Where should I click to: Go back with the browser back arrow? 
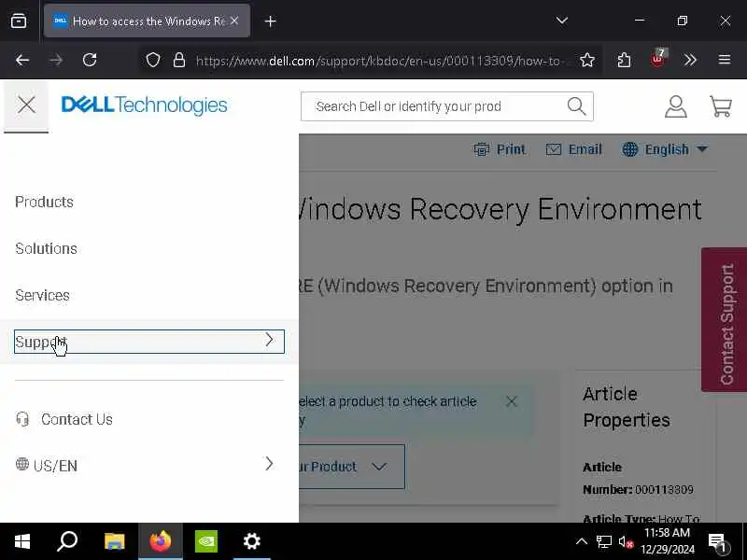pos(22,60)
